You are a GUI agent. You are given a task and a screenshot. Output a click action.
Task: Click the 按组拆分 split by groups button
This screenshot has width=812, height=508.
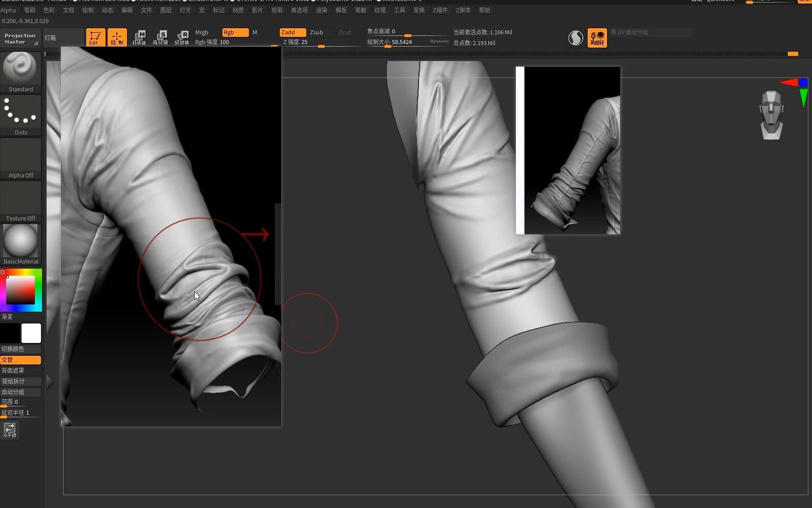point(20,381)
